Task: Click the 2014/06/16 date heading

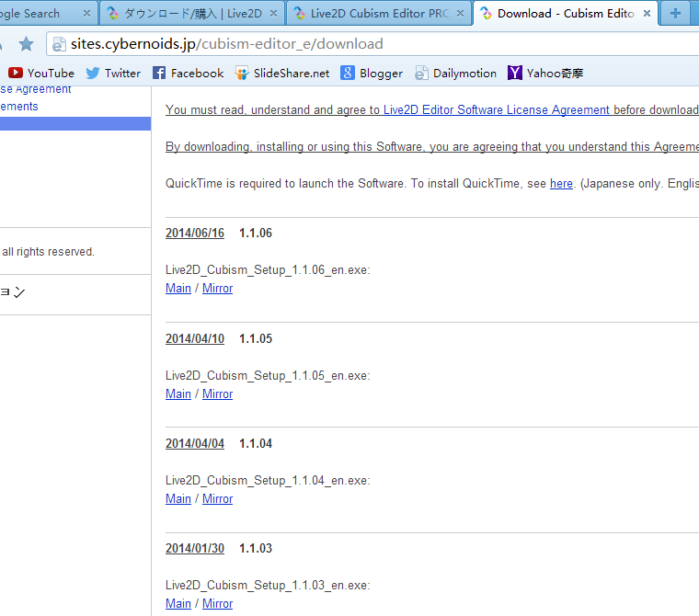Action: click(195, 234)
